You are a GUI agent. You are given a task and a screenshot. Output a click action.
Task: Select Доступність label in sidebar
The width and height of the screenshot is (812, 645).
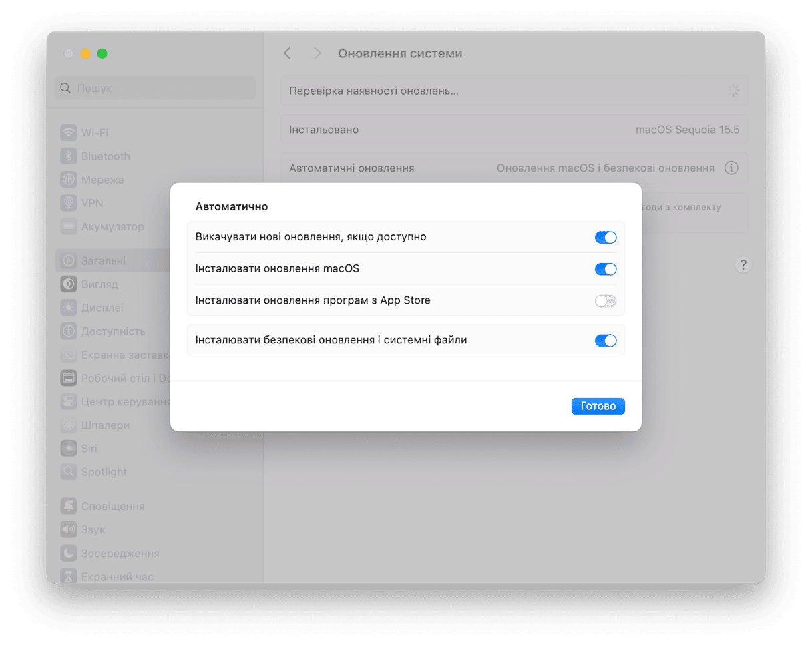(x=114, y=332)
